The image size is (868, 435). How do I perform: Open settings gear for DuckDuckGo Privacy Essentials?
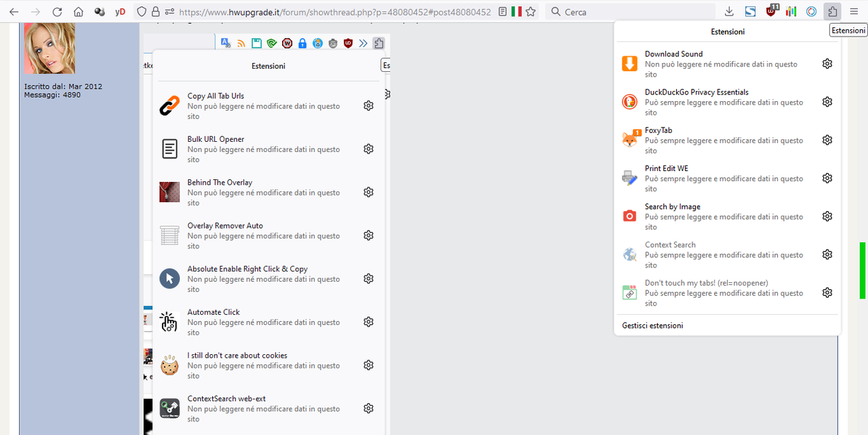click(827, 102)
